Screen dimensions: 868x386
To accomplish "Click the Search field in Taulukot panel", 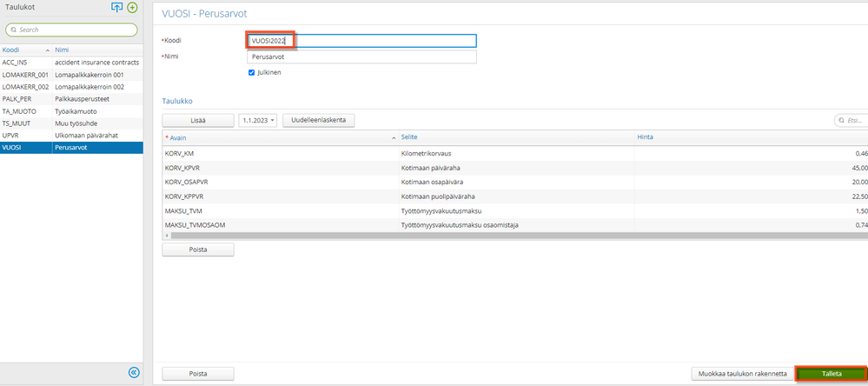I will coord(71,30).
